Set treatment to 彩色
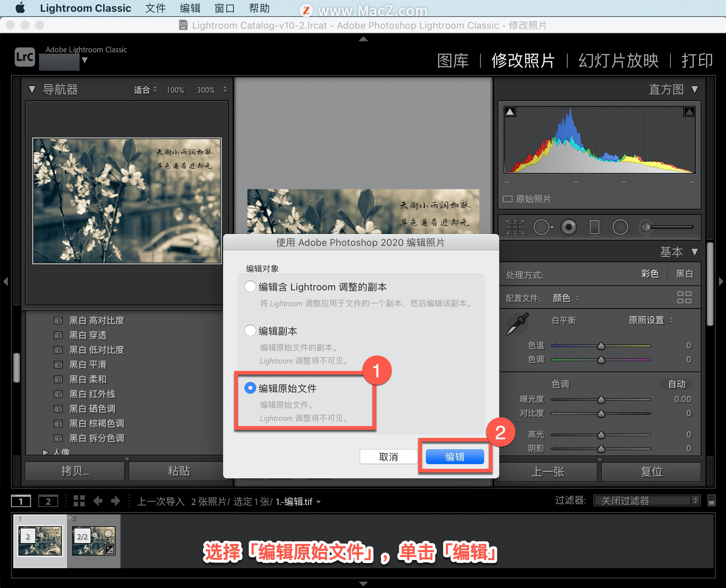726x588 pixels. pyautogui.click(x=650, y=274)
